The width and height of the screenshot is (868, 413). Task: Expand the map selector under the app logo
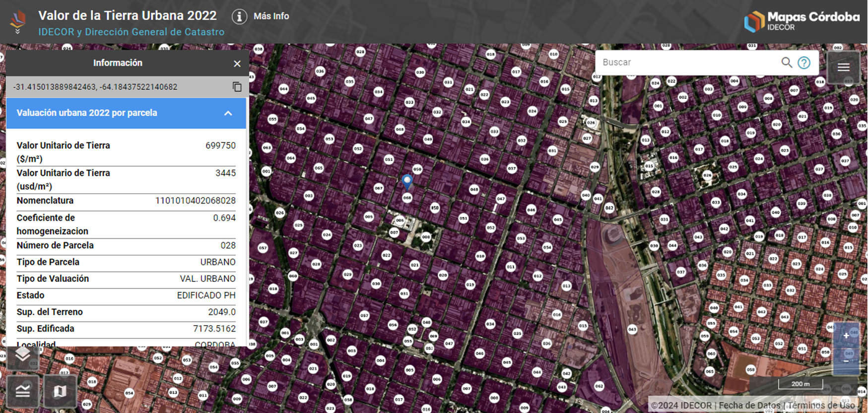click(18, 31)
